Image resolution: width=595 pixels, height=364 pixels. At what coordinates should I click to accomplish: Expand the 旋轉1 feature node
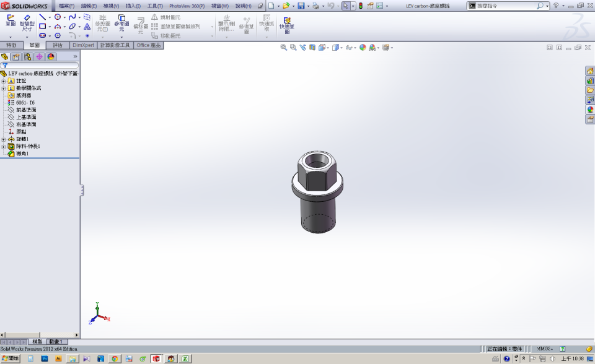click(4, 139)
